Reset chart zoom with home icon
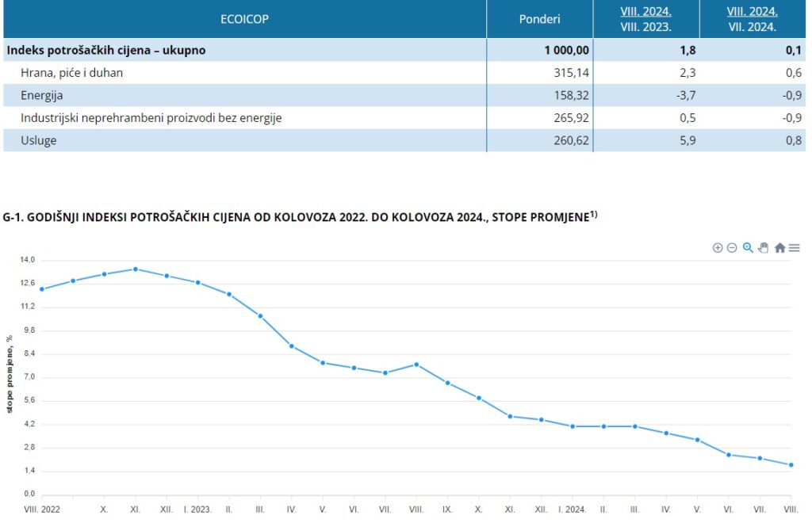 [779, 248]
